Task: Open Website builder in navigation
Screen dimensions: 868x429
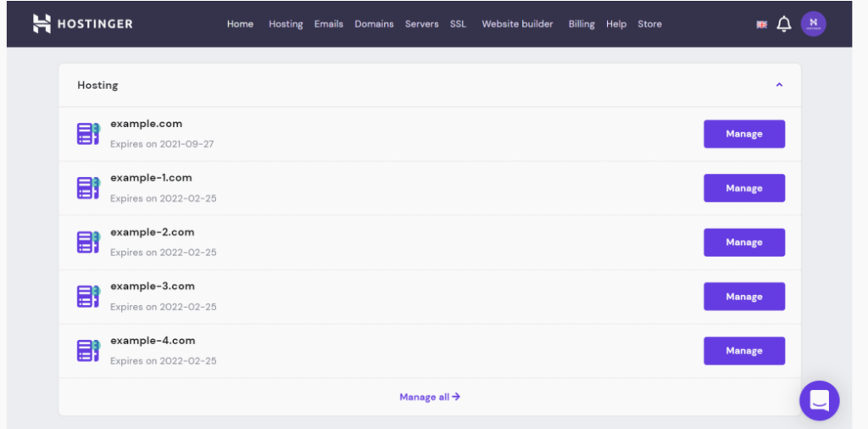Action: 517,24
